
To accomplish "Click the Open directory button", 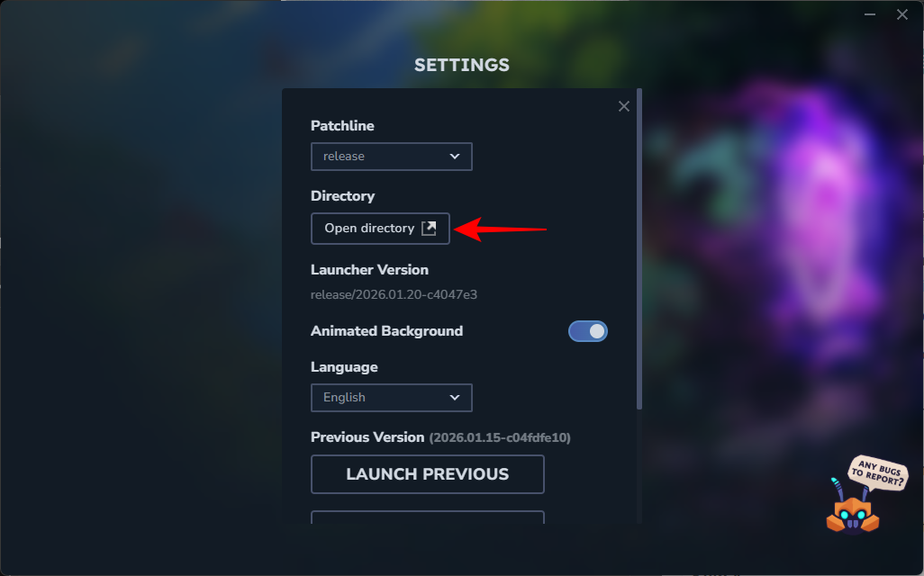I will tap(380, 229).
